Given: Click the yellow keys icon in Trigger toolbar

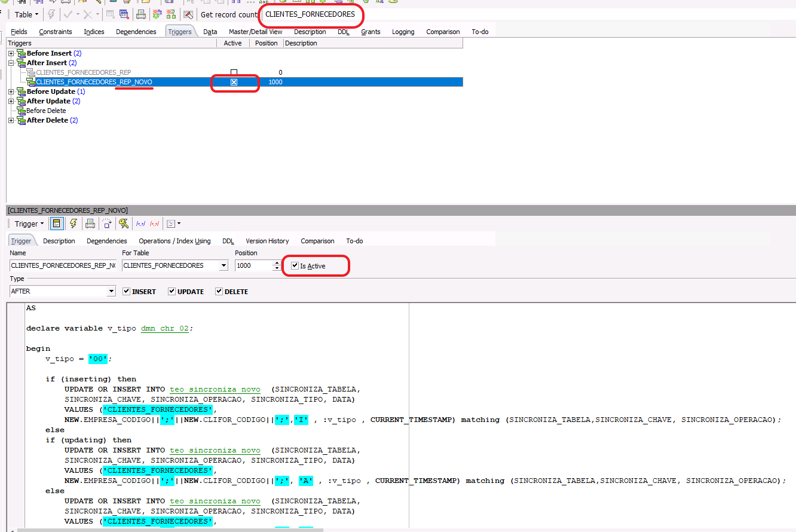Looking at the screenshot, I should pos(124,224).
